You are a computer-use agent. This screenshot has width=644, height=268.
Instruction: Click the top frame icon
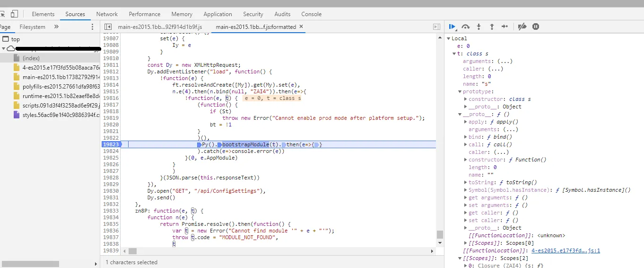[x=6, y=39]
